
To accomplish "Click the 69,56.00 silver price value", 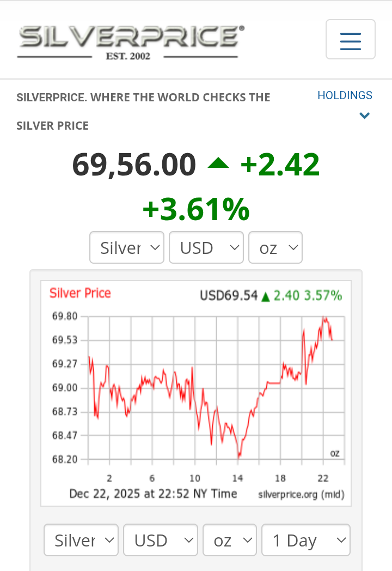I will point(134,165).
